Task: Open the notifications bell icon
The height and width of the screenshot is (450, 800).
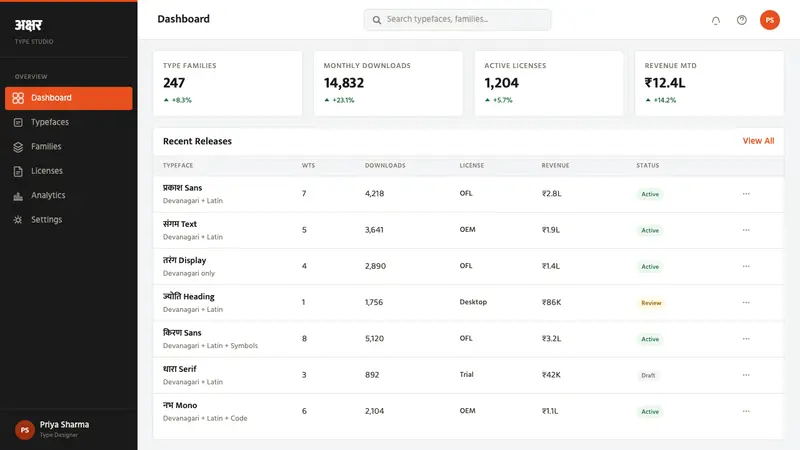Action: pos(716,20)
